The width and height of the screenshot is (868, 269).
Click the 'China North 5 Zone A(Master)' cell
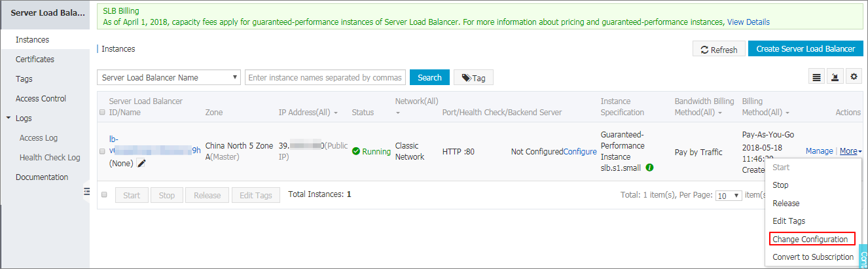tap(238, 151)
